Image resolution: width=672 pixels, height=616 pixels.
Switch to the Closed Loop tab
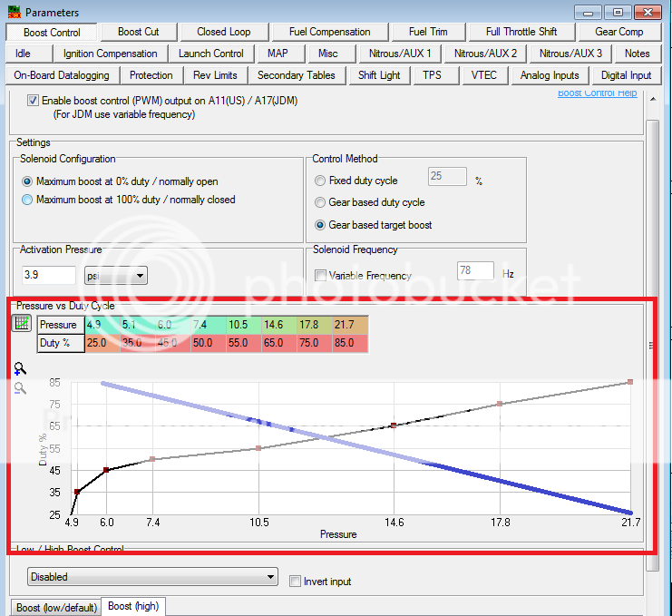(224, 32)
